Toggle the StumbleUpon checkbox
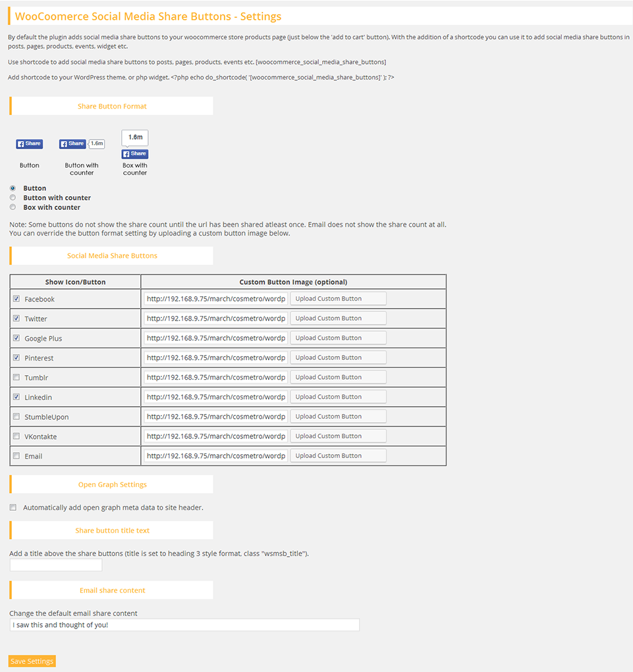This screenshot has width=633, height=672. point(16,417)
